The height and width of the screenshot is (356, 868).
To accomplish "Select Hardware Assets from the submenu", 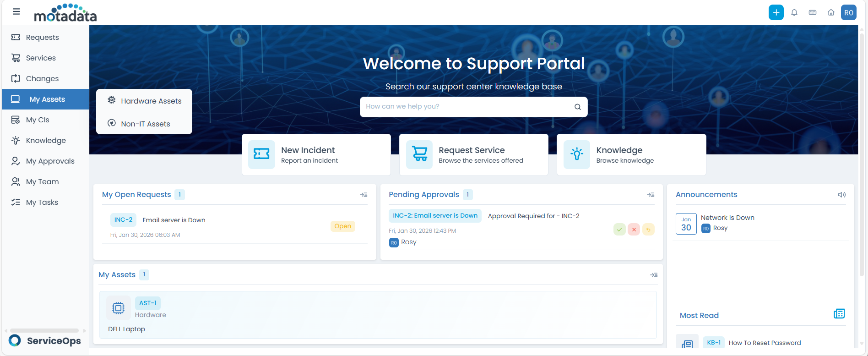I will 151,101.
